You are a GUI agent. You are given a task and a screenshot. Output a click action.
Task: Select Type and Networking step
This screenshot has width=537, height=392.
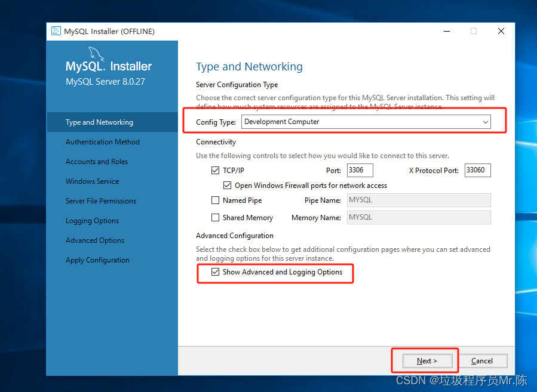tap(112, 122)
